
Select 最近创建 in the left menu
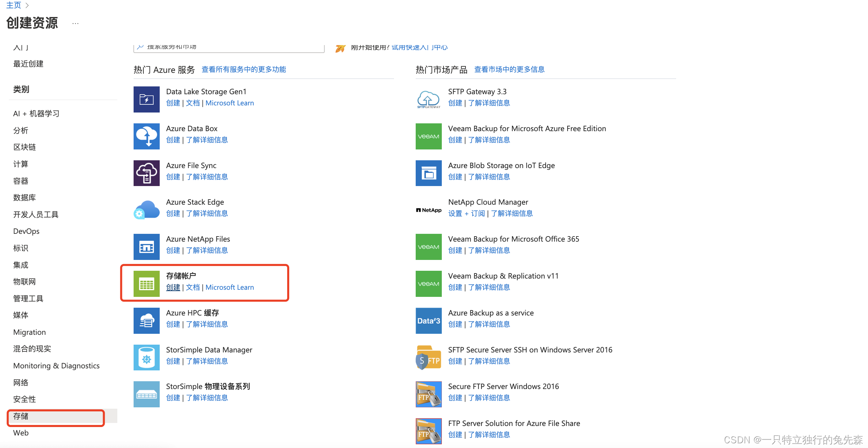pos(28,64)
